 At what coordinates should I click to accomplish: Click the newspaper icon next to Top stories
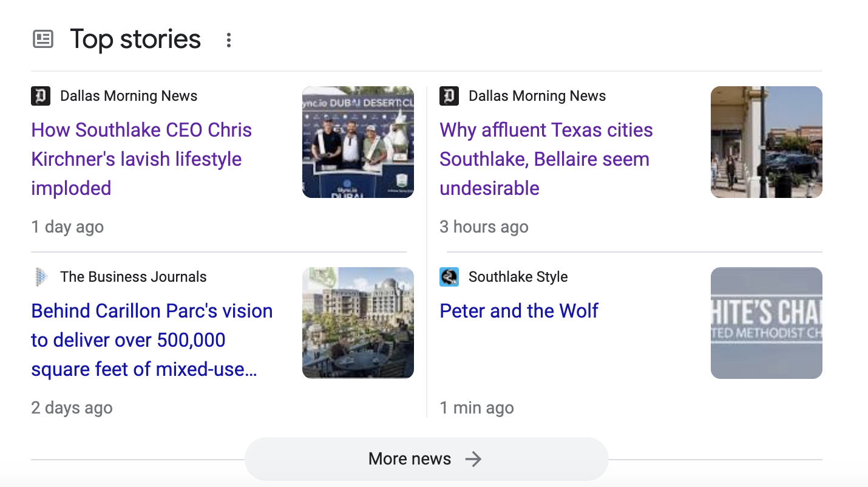(x=42, y=40)
